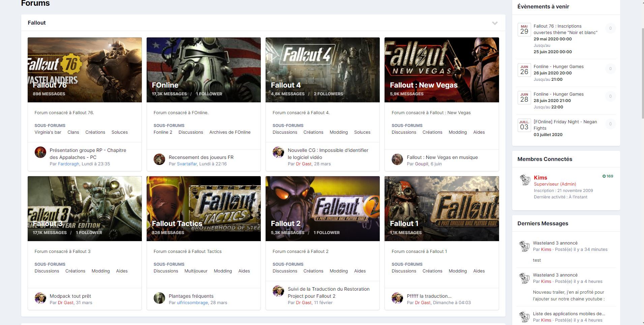
Task: Open Fonline - Hunger Games event of 26 juin
Action: [x=558, y=67]
